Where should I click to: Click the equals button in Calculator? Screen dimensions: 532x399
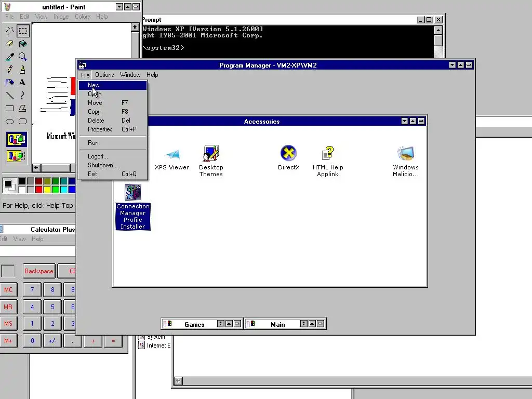113,341
